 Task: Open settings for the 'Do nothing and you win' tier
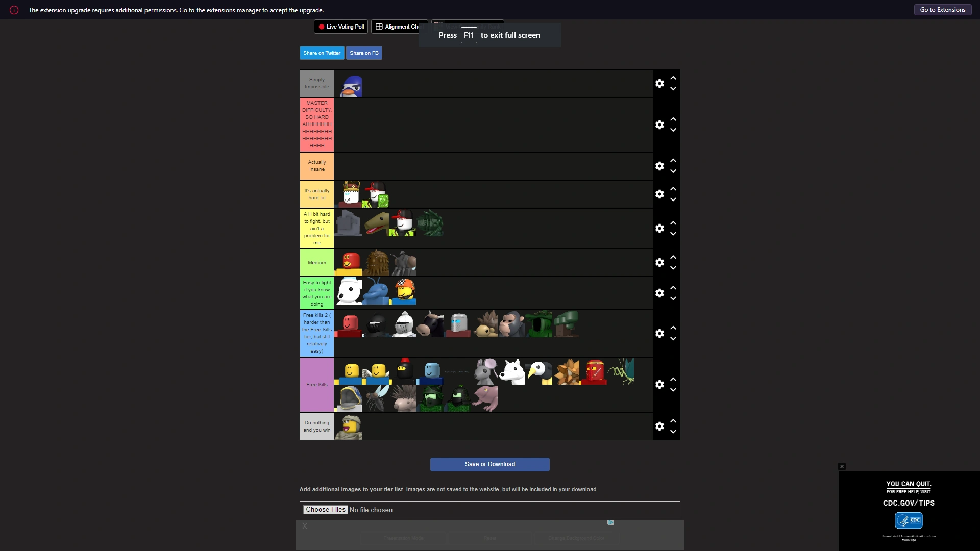coord(659,427)
